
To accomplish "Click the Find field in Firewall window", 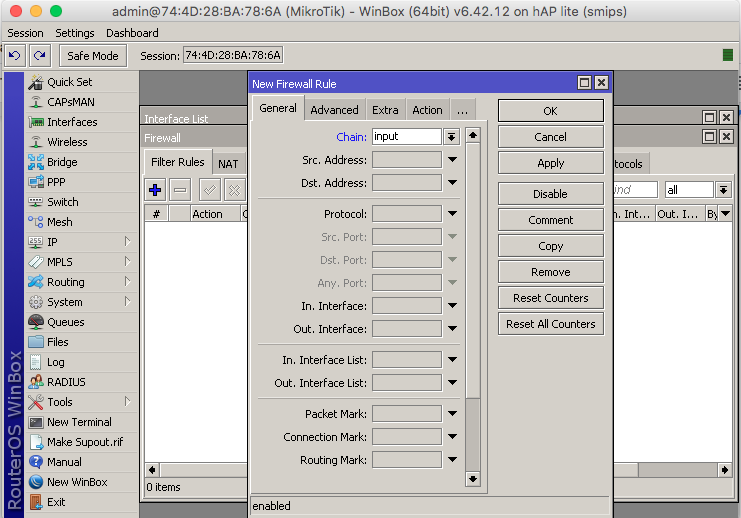I will tap(635, 190).
